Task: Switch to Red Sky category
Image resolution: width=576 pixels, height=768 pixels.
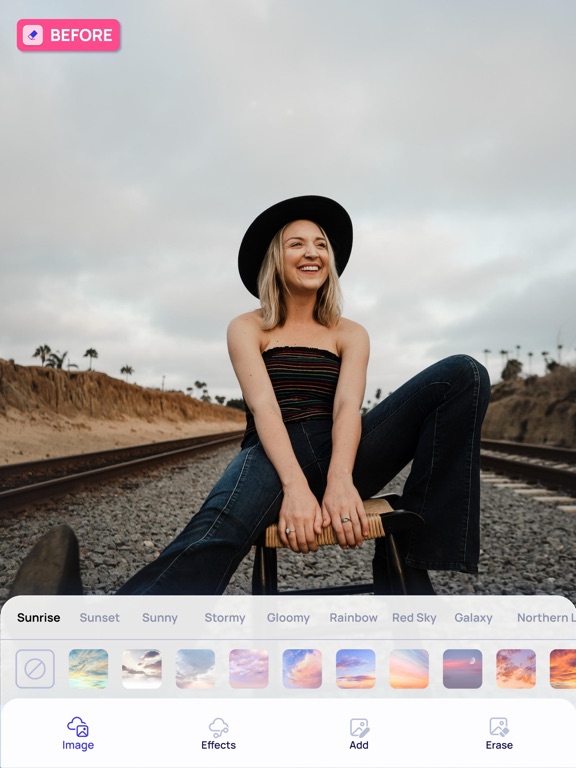Action: 414,618
